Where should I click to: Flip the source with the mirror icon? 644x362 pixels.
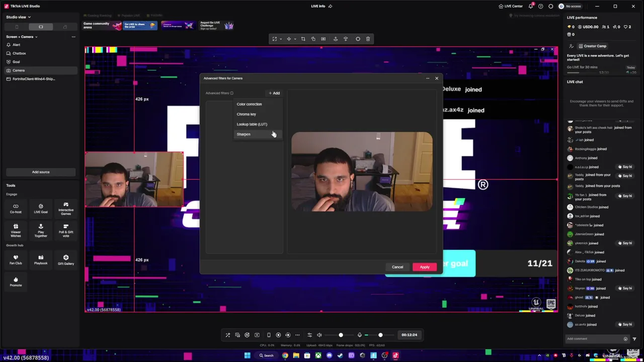coord(323,39)
